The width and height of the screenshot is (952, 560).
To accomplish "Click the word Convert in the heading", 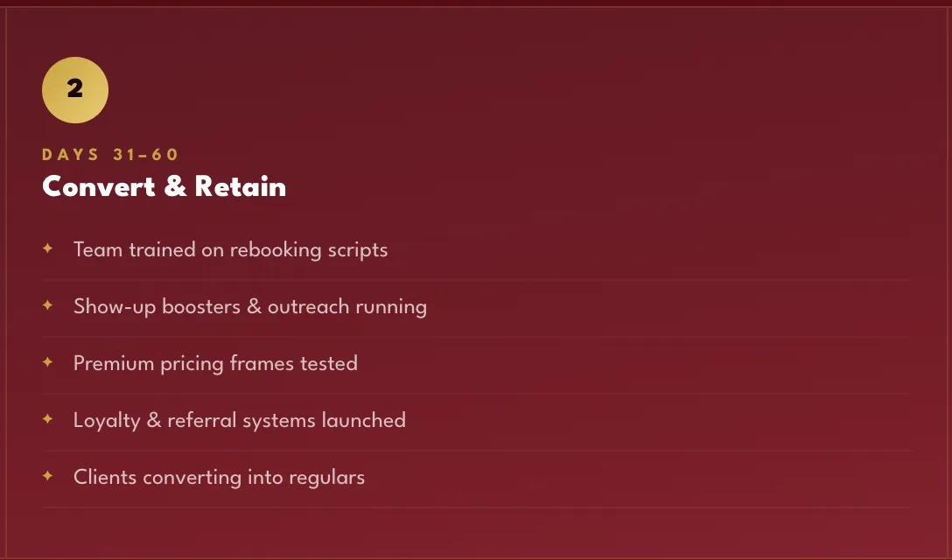I will tap(99, 186).
